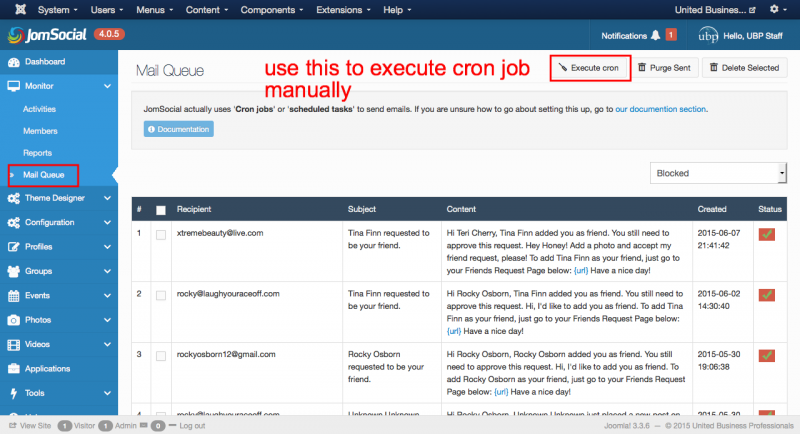Open the Content menu
Screen dimensions: 800x434
(207, 10)
